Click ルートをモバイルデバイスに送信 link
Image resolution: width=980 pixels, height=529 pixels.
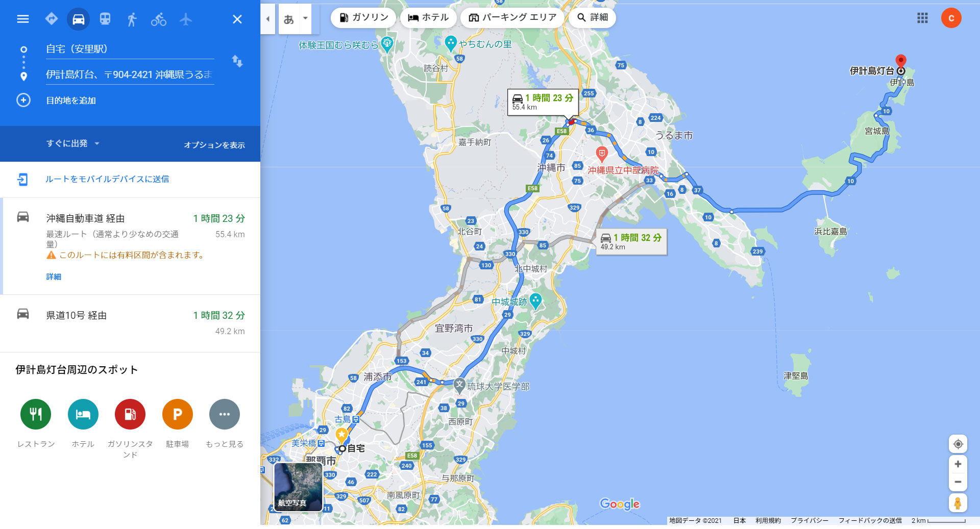[x=107, y=179]
